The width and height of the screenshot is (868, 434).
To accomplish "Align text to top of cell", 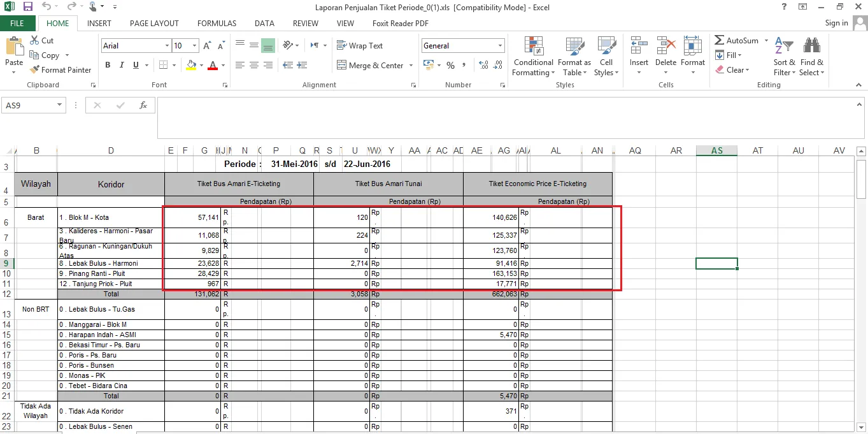I will pyautogui.click(x=240, y=45).
